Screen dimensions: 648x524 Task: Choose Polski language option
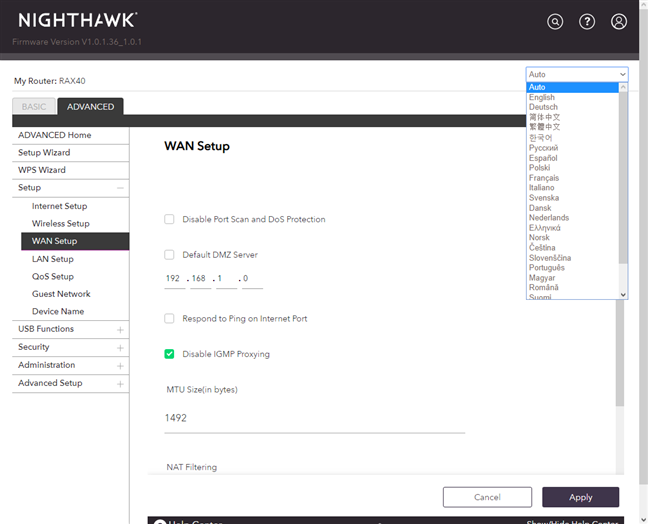(x=573, y=168)
